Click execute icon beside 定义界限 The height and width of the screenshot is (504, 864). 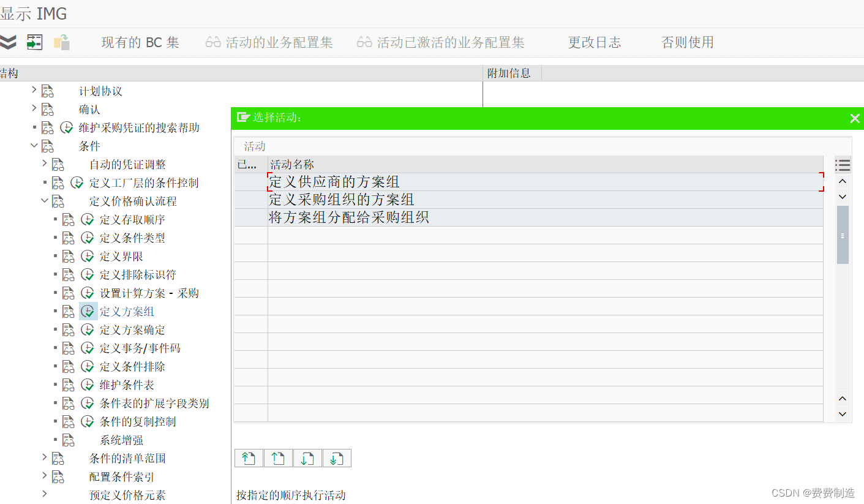point(88,257)
